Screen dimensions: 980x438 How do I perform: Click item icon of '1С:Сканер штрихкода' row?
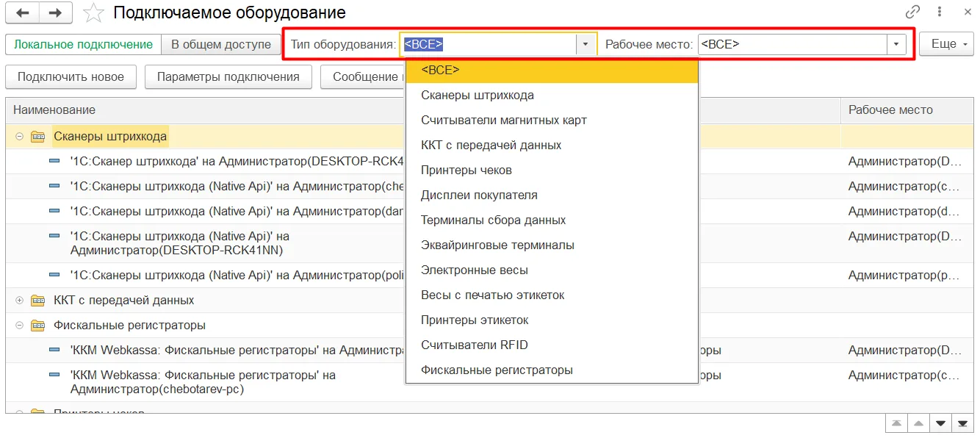tap(54, 161)
